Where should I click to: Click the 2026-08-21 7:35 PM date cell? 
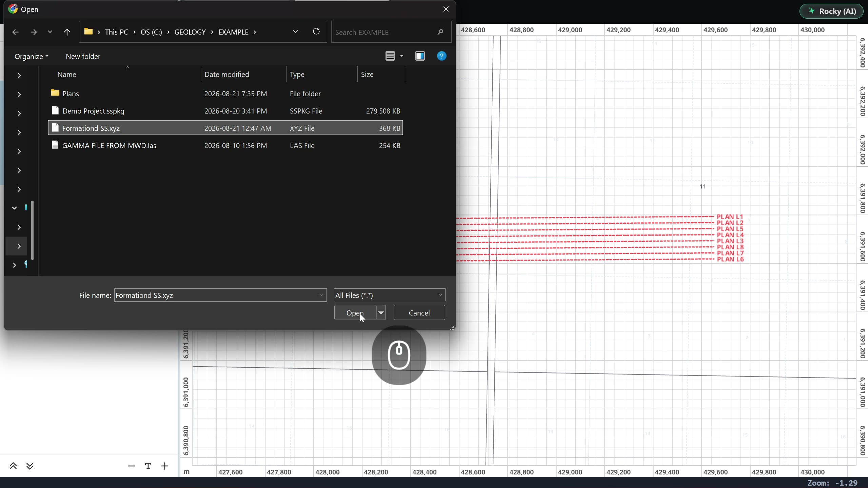point(236,94)
